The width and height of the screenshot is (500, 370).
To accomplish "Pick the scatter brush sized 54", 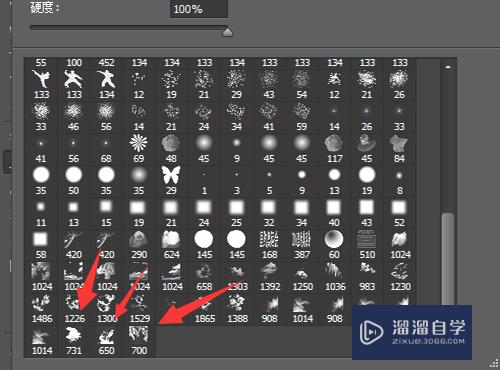I will 302,79.
